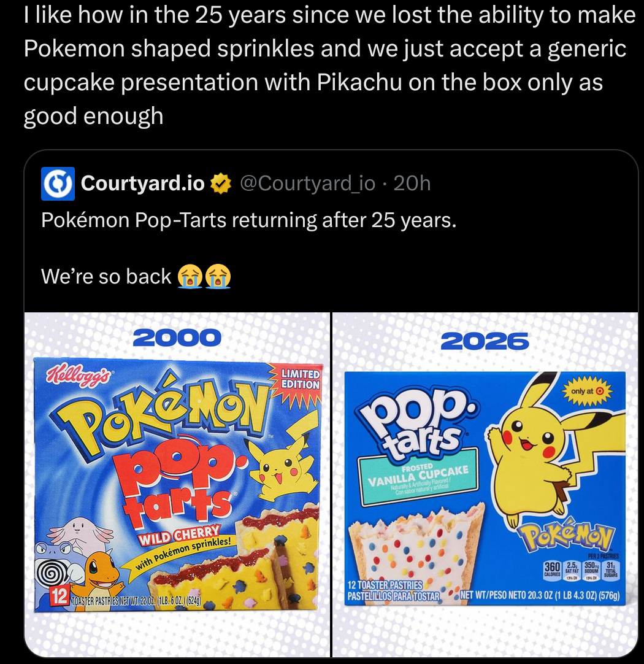Screen dimensions: 644x664
Task: Click the Poliwhirl character on old box
Action: pyautogui.click(x=53, y=568)
